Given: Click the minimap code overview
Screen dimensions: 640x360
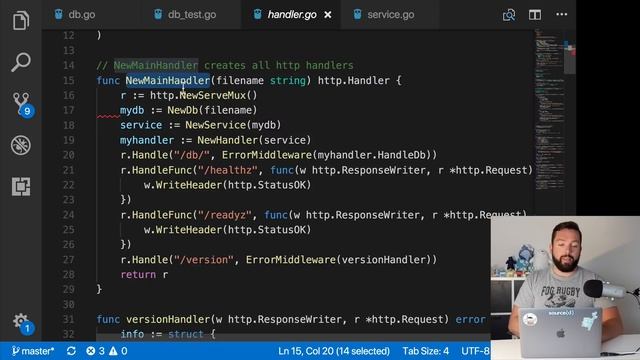Looking at the screenshot, I should coord(549,110).
